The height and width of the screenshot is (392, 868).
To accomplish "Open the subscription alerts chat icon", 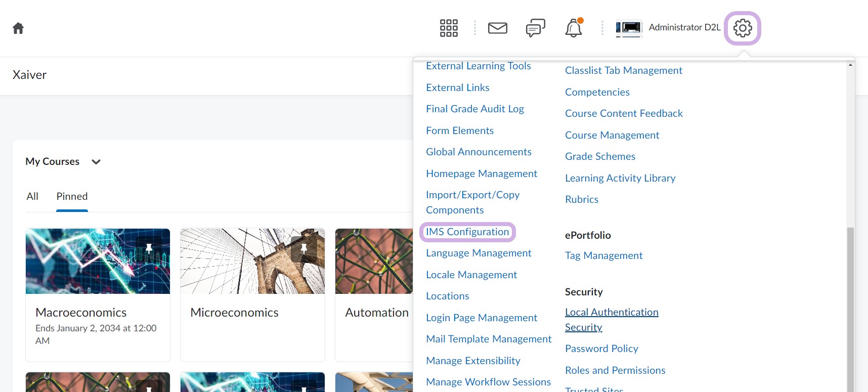I will point(536,28).
